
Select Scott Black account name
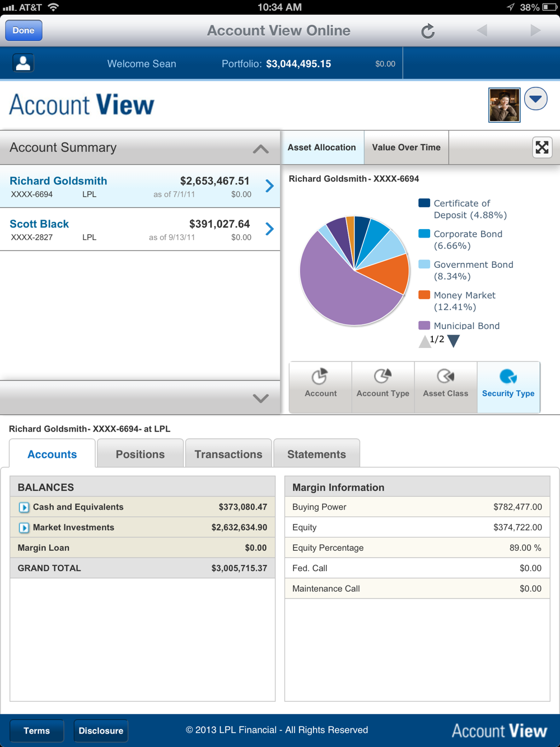39,224
